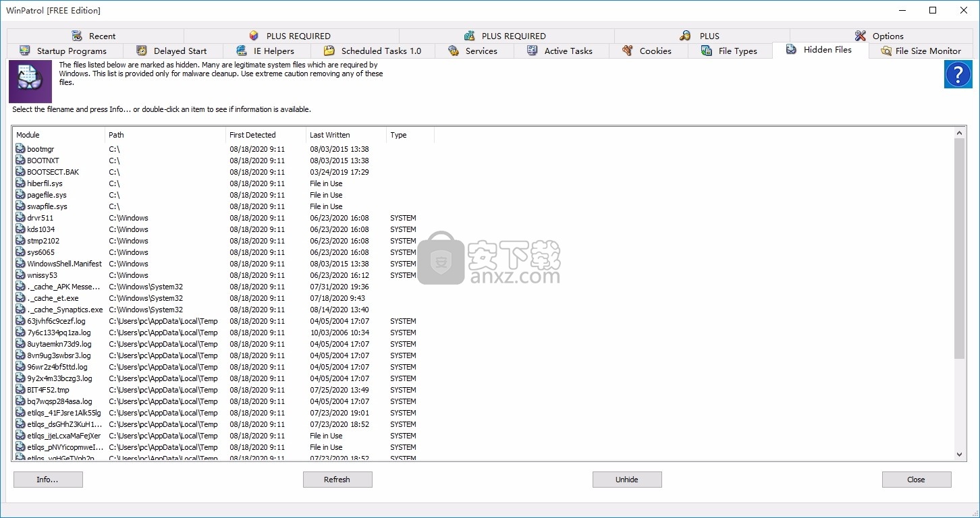Open the Scheduled Tasks 1.0 tab

373,51
